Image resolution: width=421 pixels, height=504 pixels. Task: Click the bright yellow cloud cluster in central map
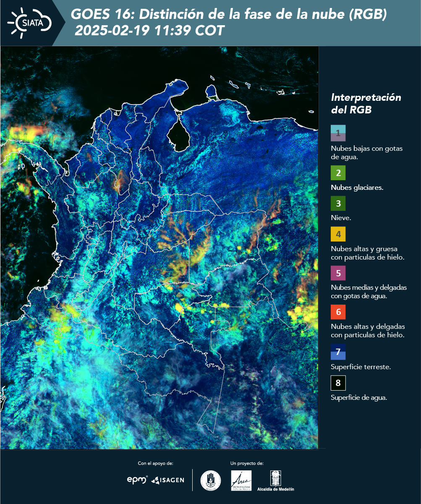coord(180,307)
